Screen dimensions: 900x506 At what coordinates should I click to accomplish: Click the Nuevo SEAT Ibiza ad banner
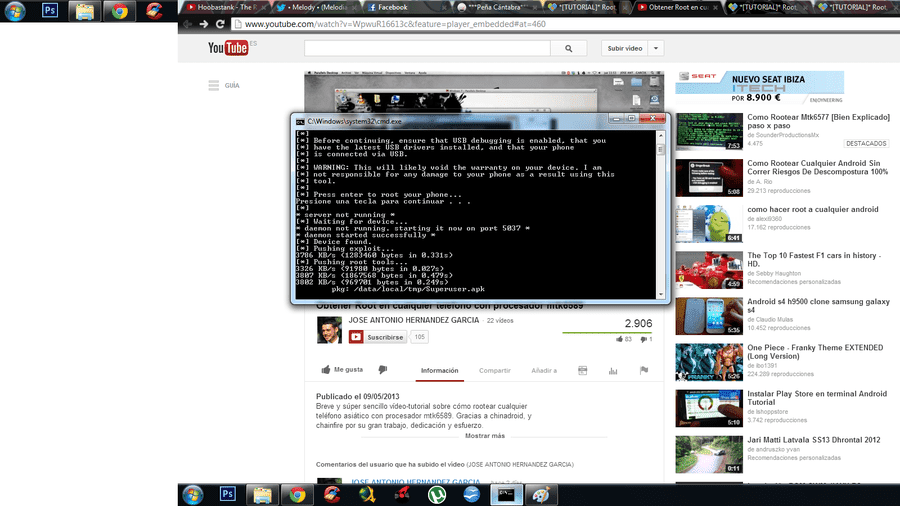click(x=759, y=87)
